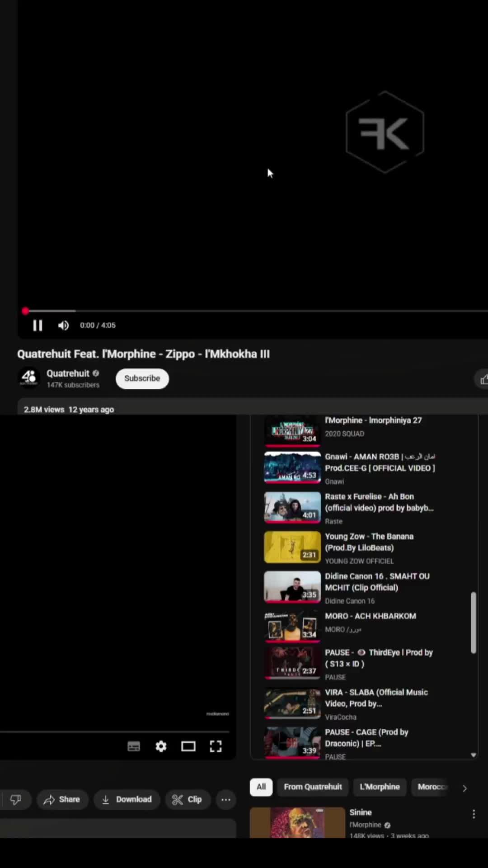Screen dimensions: 488x868
Task: Open PAUSE - ThirdEye thumbnail
Action: [x=292, y=663]
